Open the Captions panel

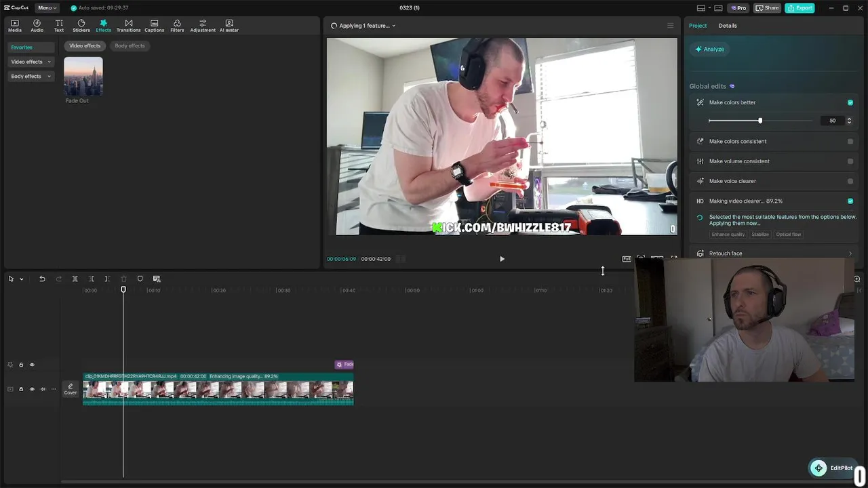[154, 26]
